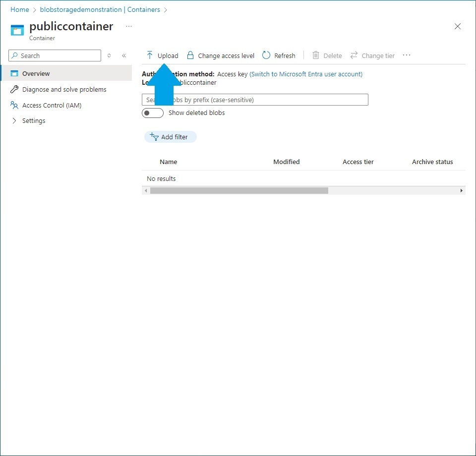Toggle Show deleted blobs switch
Image resolution: width=476 pixels, height=456 pixels.
pyautogui.click(x=153, y=113)
